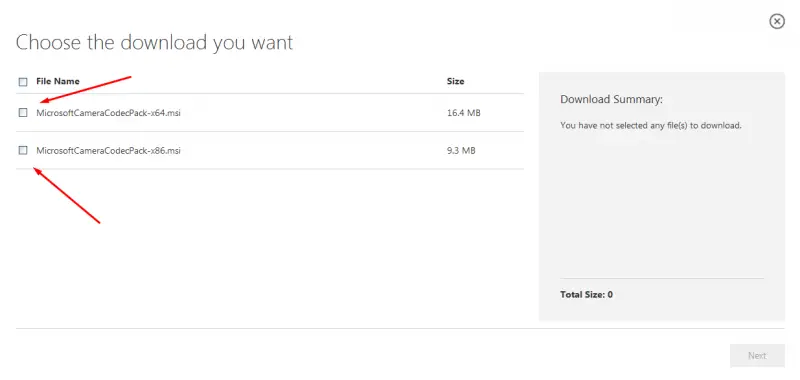Click the 9.3 MB size value
The image size is (800, 380).
tap(461, 150)
